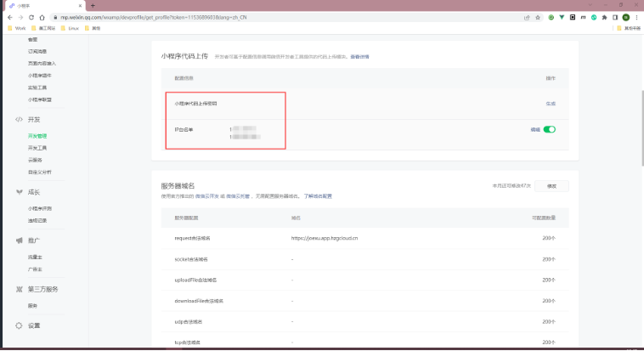The width and height of the screenshot is (644, 351).
Task: Turn off the IP白名单 switch
Action: point(549,129)
